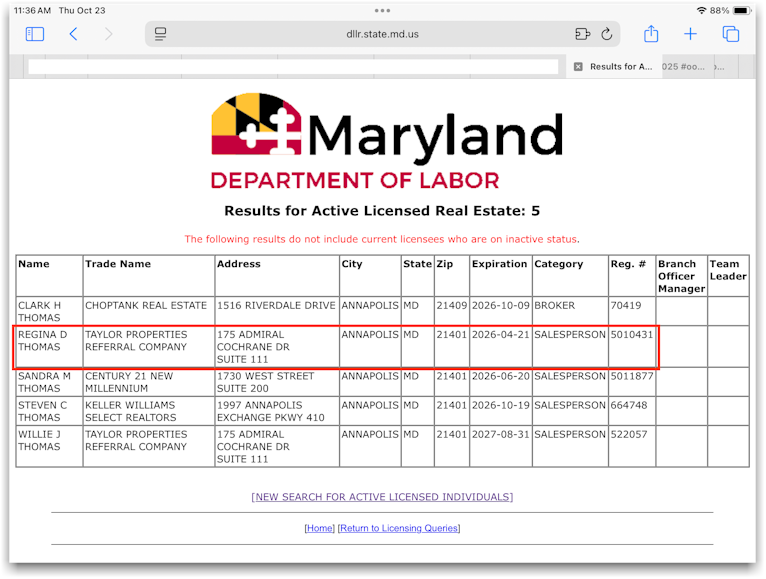This screenshot has width=766, height=579.
Task: Open a new tab with plus icon
Action: click(x=690, y=34)
